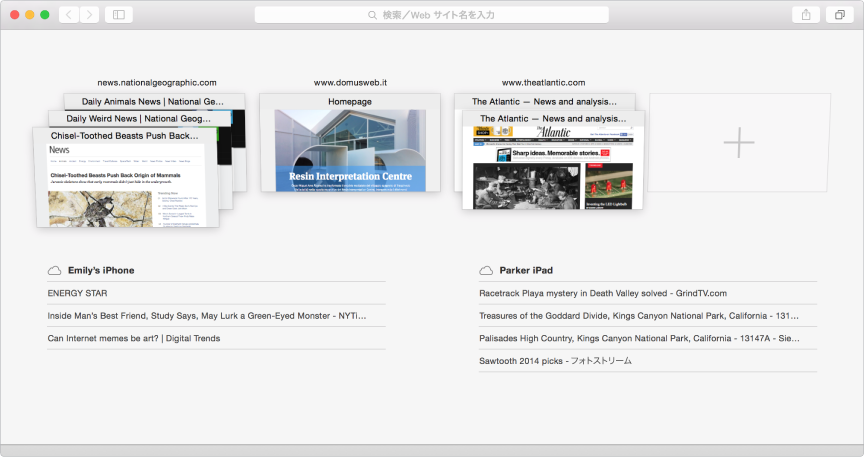Toggle the sidebar button in toolbar

coord(119,15)
